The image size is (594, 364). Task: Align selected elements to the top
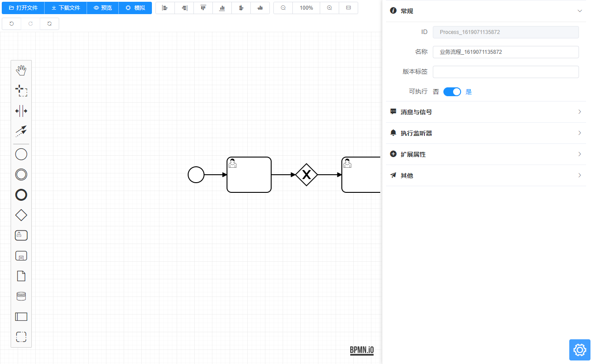pyautogui.click(x=203, y=8)
